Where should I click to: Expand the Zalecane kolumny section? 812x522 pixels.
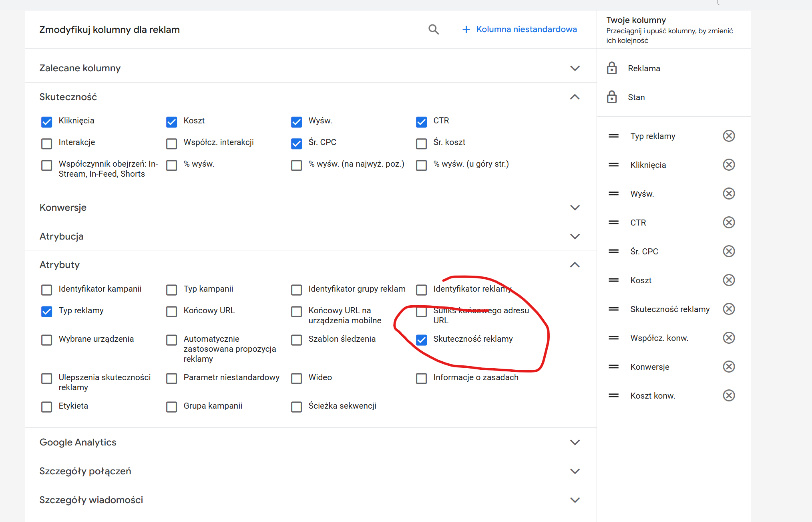tap(575, 68)
